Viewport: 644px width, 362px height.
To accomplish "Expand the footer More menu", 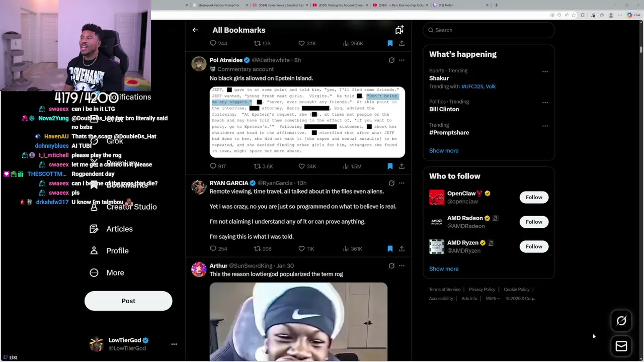I will [493, 299].
